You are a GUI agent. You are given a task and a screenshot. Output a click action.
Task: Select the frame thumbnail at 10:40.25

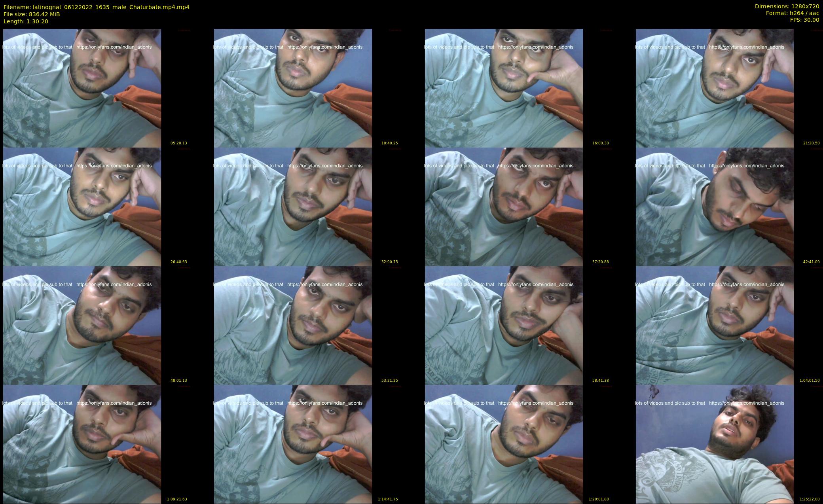293,88
